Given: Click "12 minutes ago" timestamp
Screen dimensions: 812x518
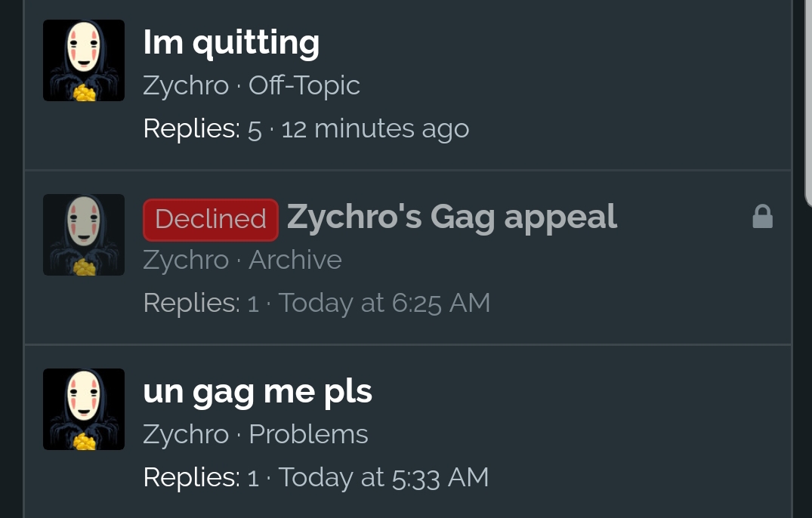Looking at the screenshot, I should pyautogui.click(x=375, y=128).
